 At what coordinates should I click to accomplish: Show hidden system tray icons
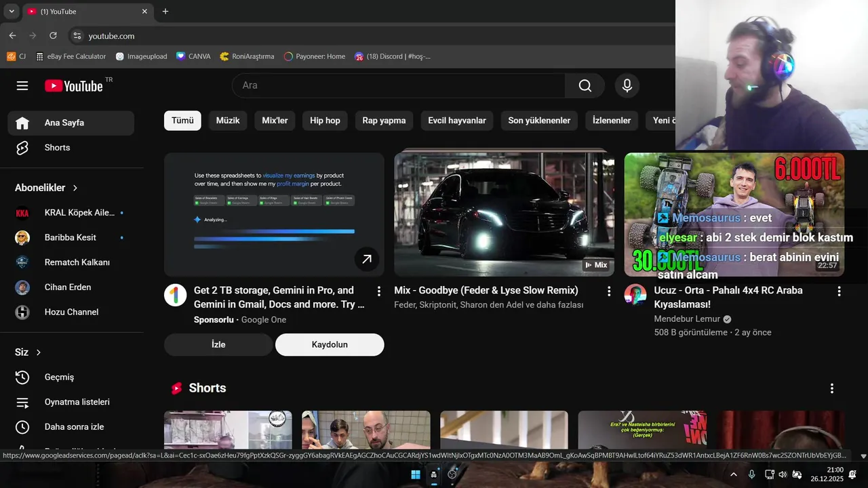click(733, 474)
